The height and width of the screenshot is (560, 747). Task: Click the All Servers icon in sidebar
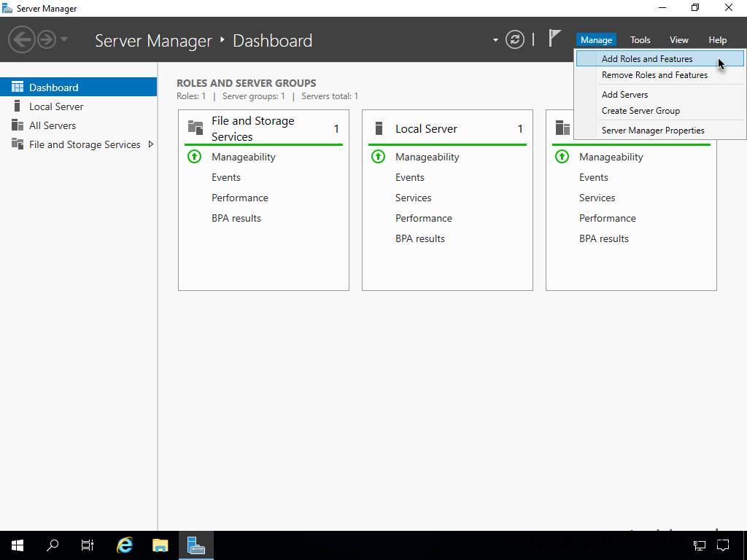[18, 125]
